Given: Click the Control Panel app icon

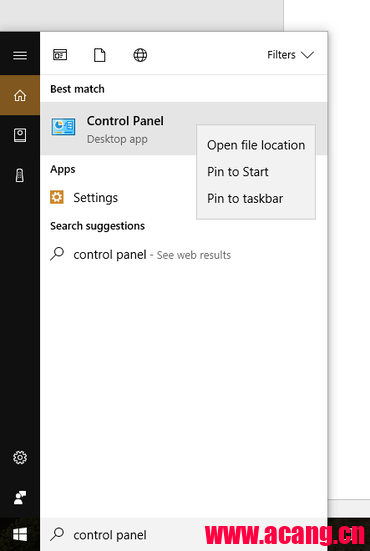Looking at the screenshot, I should 64,127.
